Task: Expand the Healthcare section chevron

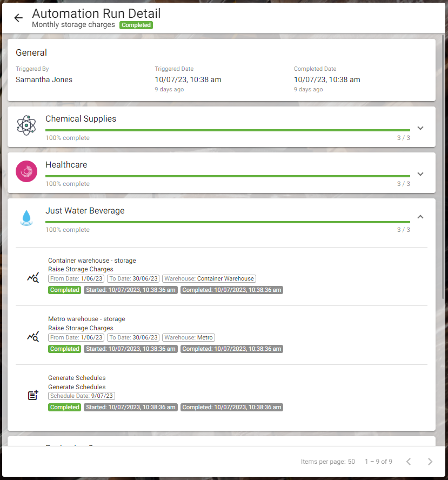Action: pyautogui.click(x=420, y=174)
